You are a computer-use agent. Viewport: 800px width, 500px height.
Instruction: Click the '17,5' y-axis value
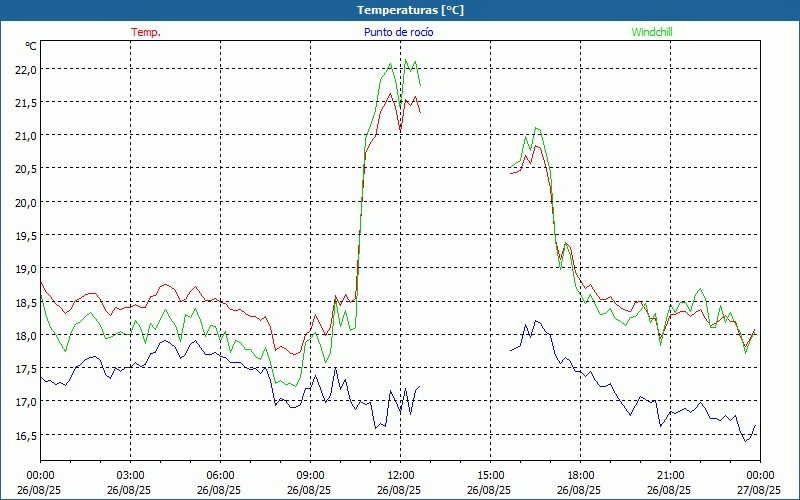point(26,369)
